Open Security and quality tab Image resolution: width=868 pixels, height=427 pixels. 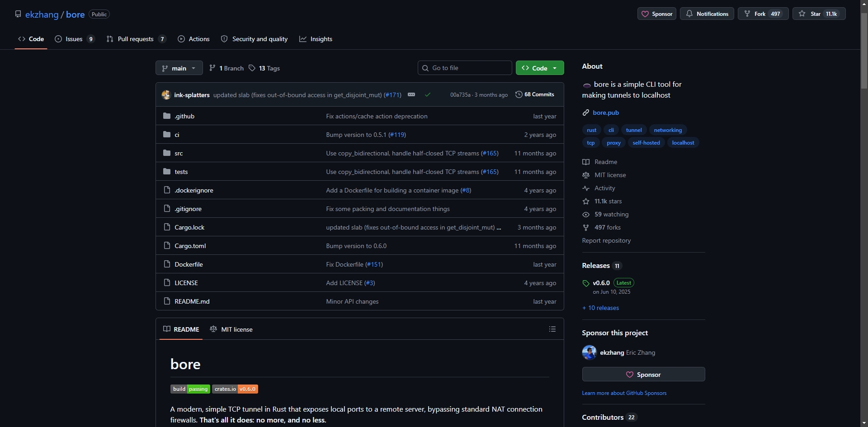coord(254,39)
